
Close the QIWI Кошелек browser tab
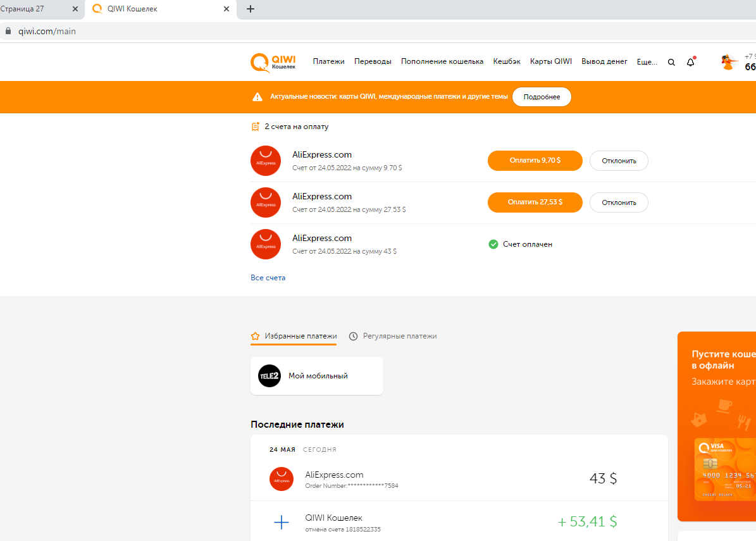tap(226, 9)
